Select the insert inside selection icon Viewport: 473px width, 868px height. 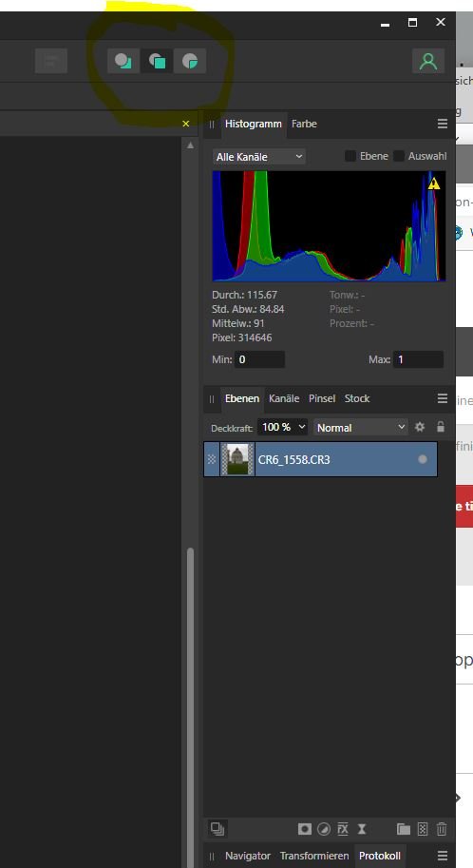tap(190, 61)
